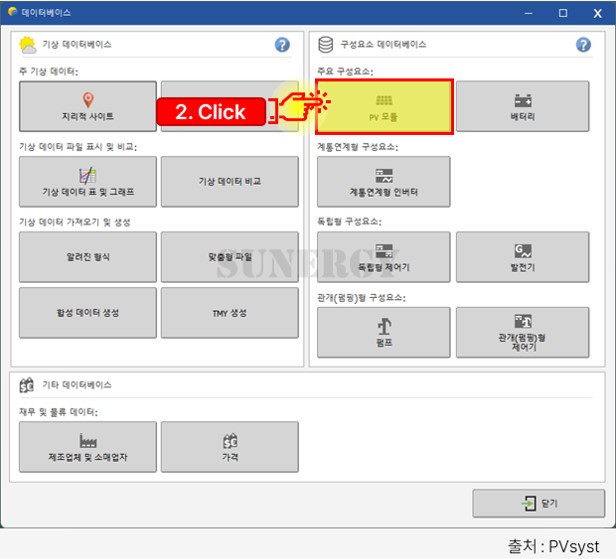Open the 지리적 사이트 button
The height and width of the screenshot is (559, 616).
88,106
